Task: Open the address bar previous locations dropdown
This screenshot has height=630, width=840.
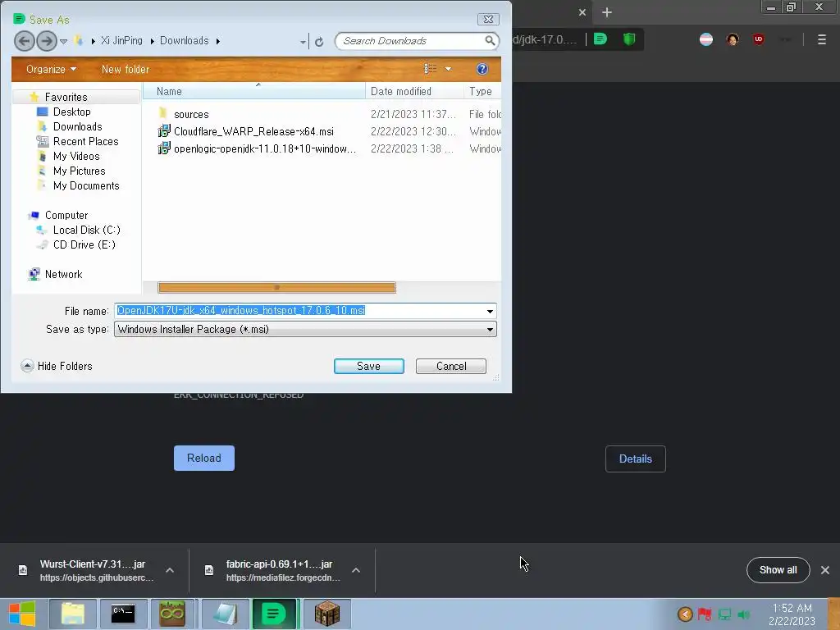Action: coord(303,42)
